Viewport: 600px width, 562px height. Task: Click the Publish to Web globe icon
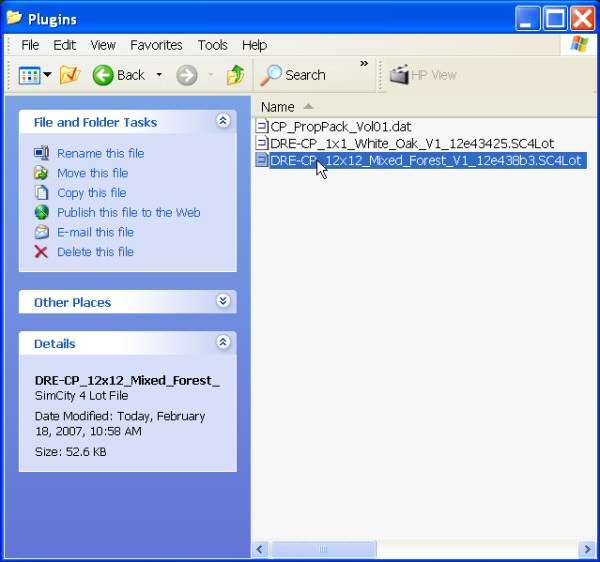(x=41, y=212)
